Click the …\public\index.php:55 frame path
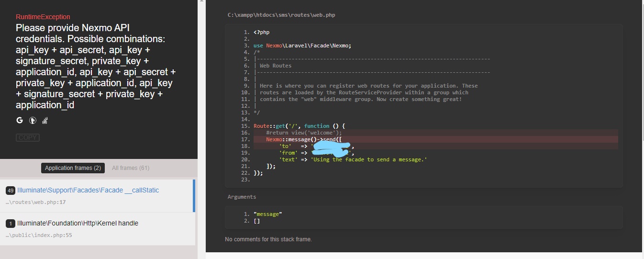 tap(39, 235)
